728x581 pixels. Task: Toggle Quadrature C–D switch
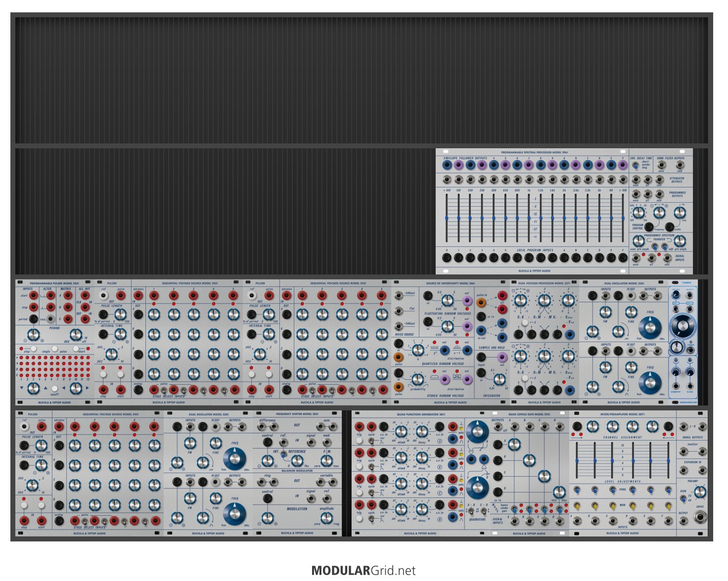pos(483,510)
